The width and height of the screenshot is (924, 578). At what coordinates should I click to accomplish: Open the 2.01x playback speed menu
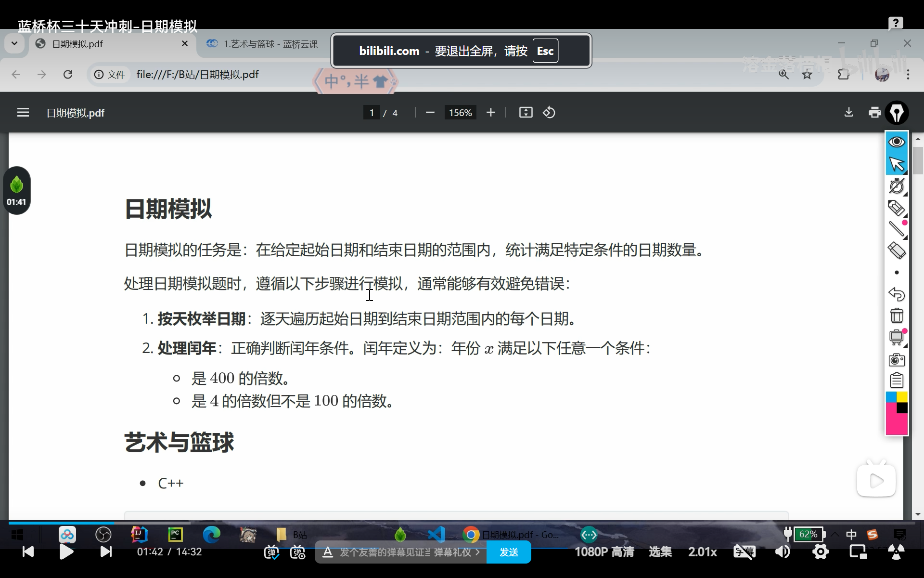tap(702, 552)
